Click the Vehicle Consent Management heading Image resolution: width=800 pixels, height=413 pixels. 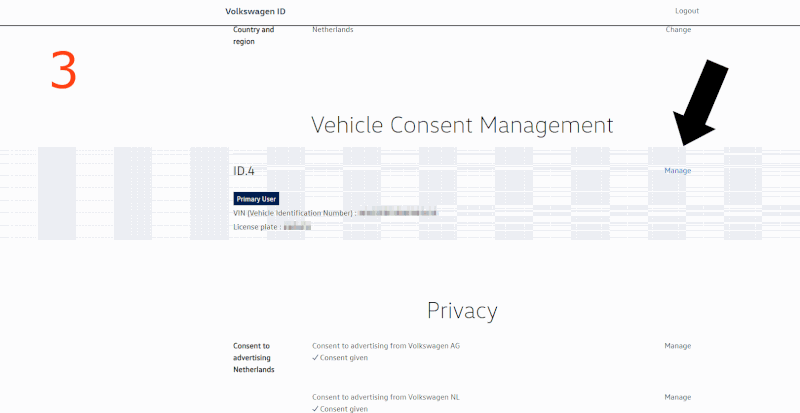click(462, 125)
